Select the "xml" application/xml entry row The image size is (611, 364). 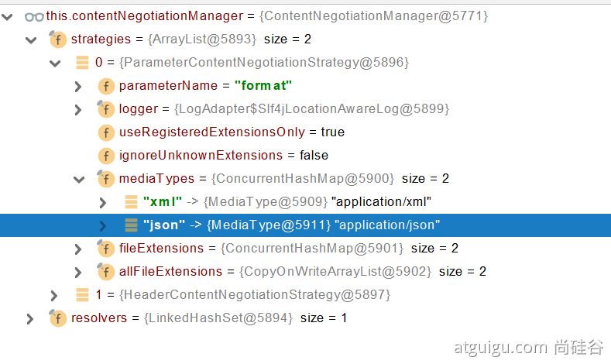pos(287,201)
